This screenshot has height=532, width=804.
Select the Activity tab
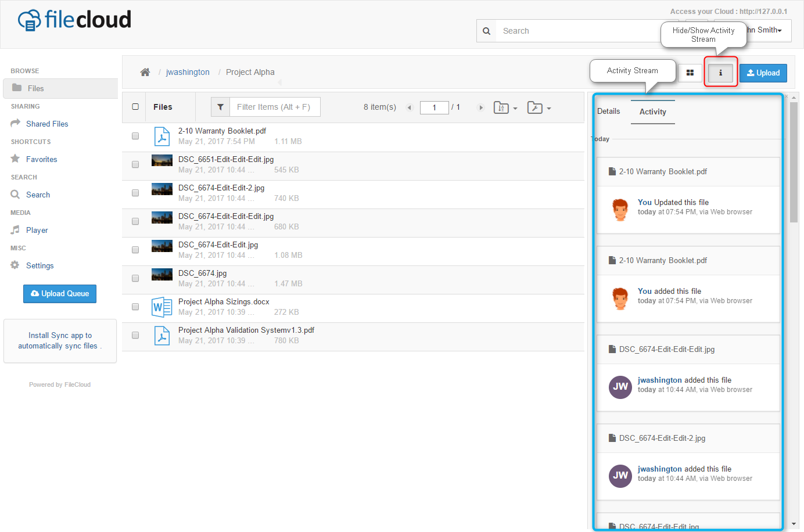coord(652,112)
